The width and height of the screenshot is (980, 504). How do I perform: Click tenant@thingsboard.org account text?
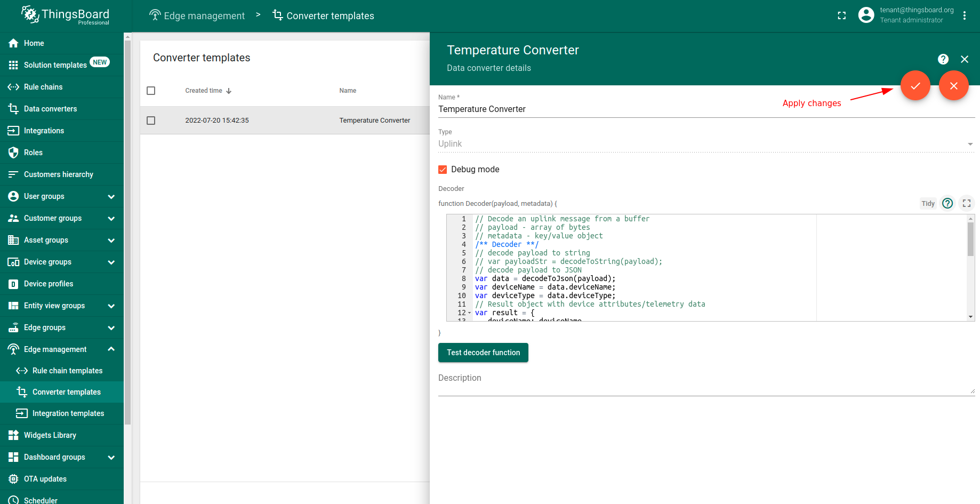917,10
